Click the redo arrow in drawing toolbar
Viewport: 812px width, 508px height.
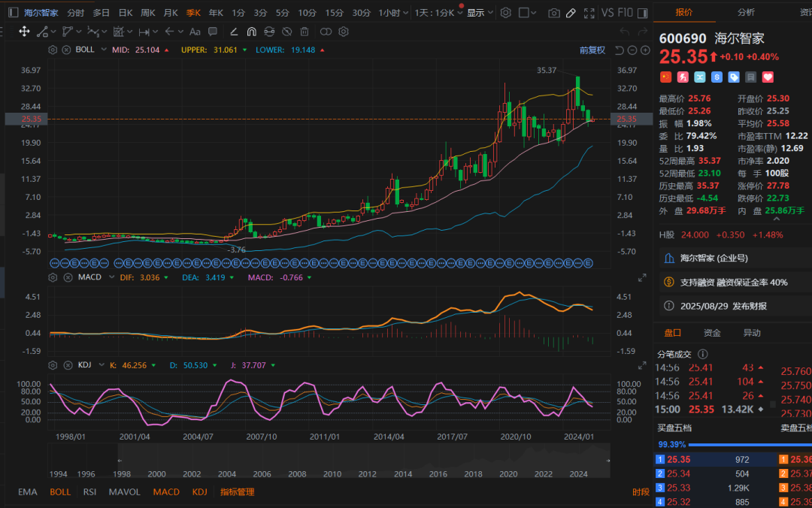click(x=643, y=32)
